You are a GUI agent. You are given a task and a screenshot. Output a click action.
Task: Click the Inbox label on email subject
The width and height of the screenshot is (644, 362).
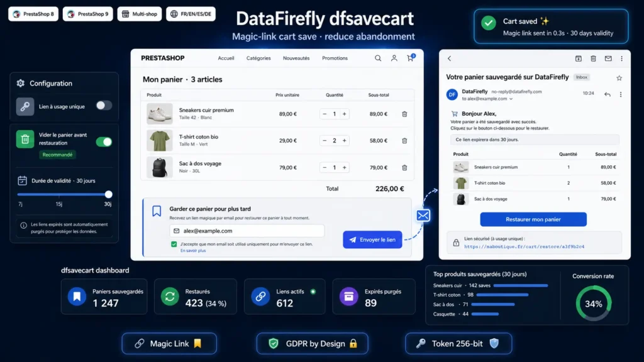point(582,77)
